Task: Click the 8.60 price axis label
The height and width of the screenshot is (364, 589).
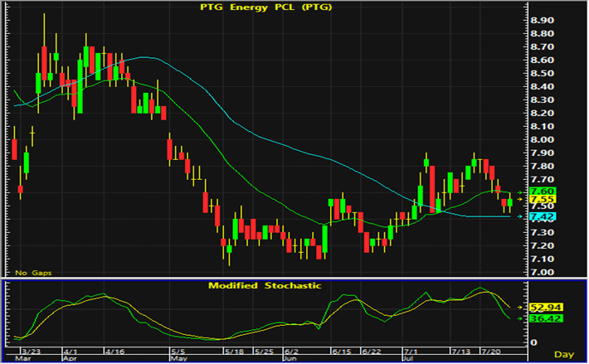Action: point(542,60)
